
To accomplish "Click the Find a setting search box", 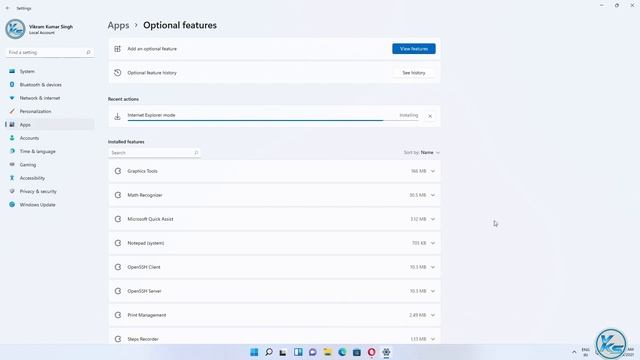I will pyautogui.click(x=50, y=52).
